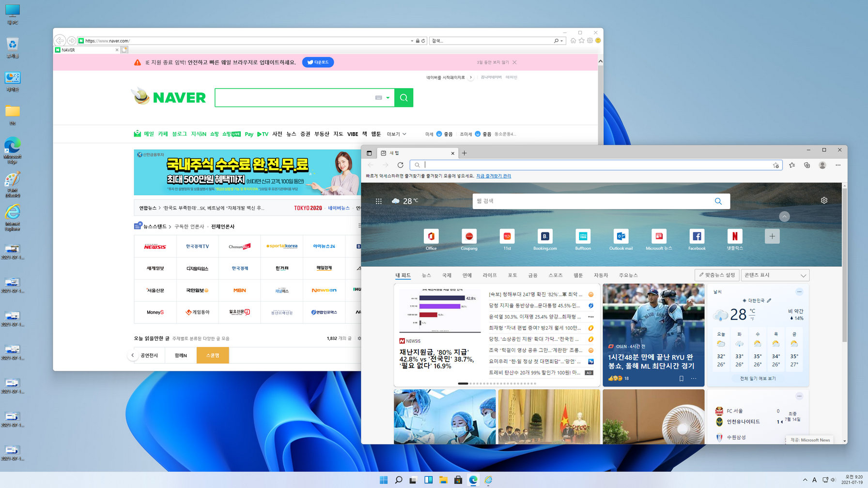Screen dimensions: 868x488
Task: Open Paint (classic) desktop shortcut
Action: pyautogui.click(x=12, y=184)
